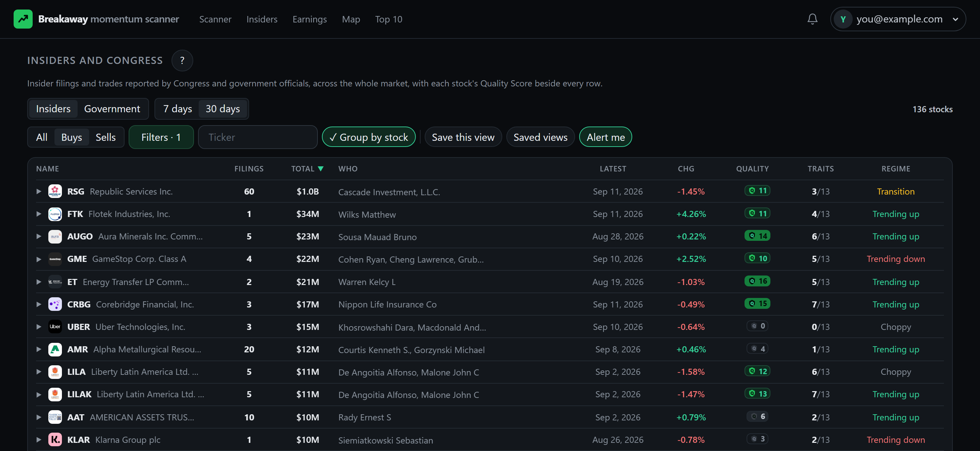Click Save this view
The height and width of the screenshot is (451, 980).
[463, 137]
